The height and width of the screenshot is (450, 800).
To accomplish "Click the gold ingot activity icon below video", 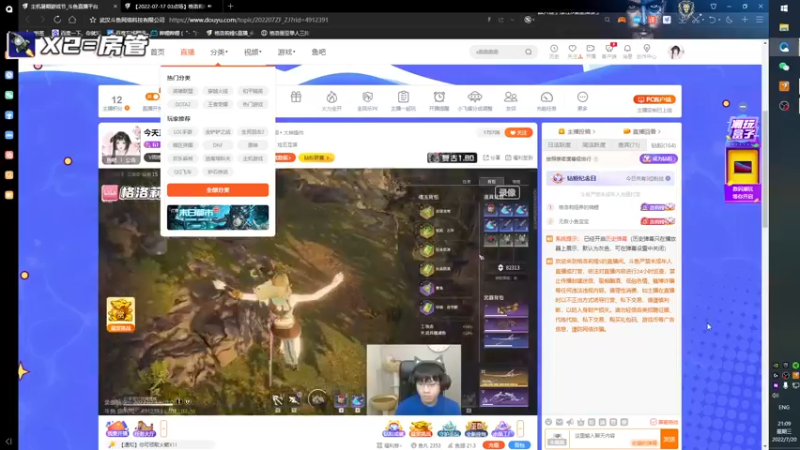I will pos(421,429).
